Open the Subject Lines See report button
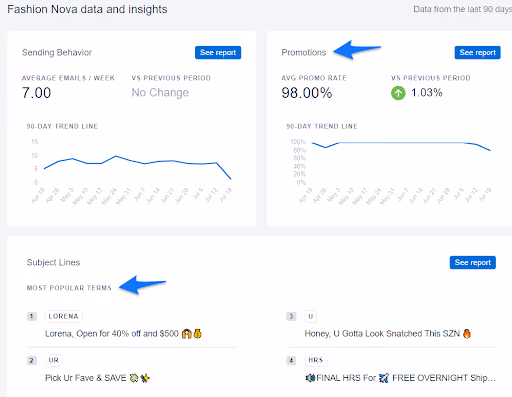This screenshot has width=512, height=397. pos(473,262)
